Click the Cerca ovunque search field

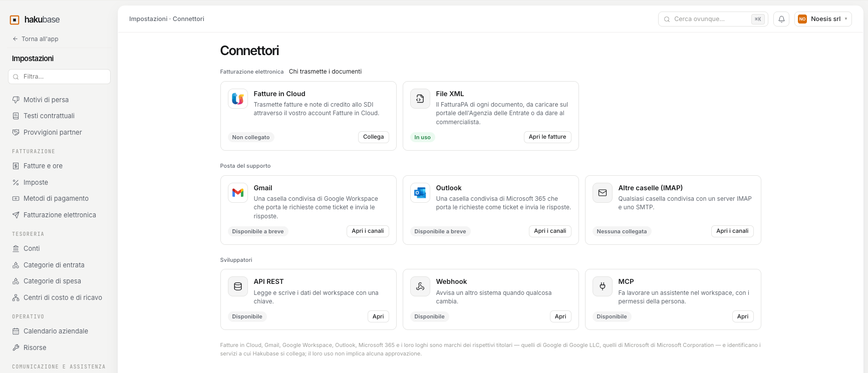click(x=714, y=19)
